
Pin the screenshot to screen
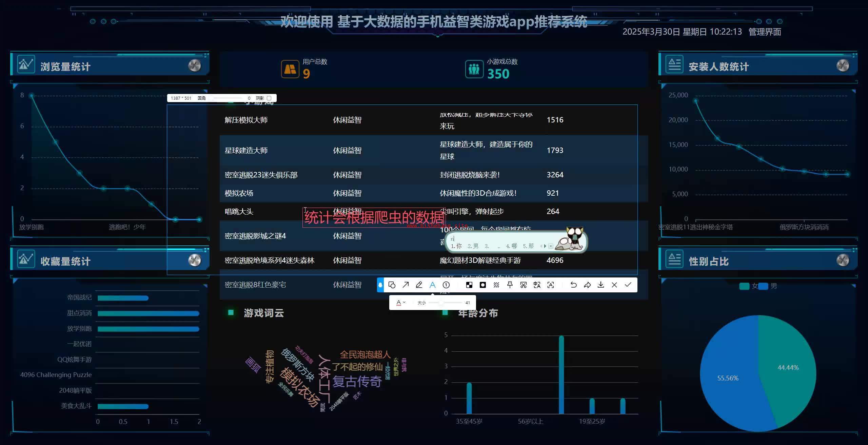click(x=510, y=285)
